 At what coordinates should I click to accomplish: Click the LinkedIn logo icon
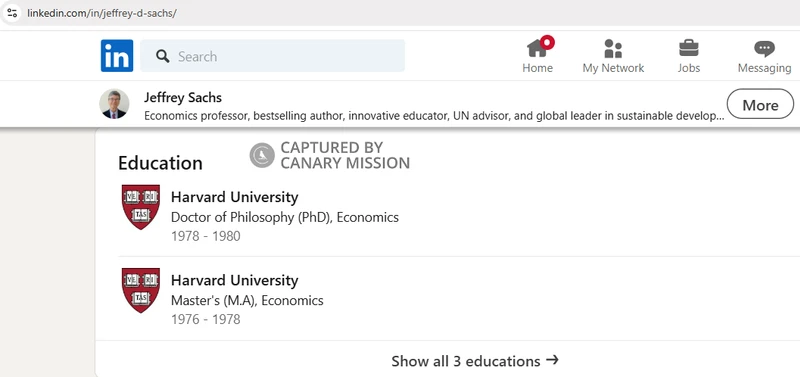click(x=117, y=56)
